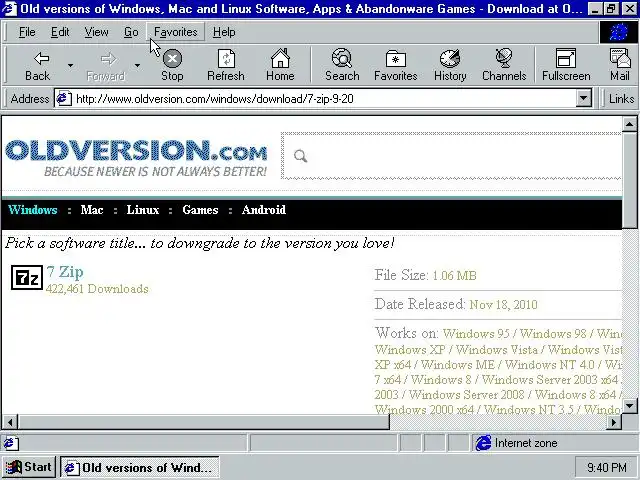Click the OLDVERSION.com site logo
640x480 pixels.
(x=136, y=158)
